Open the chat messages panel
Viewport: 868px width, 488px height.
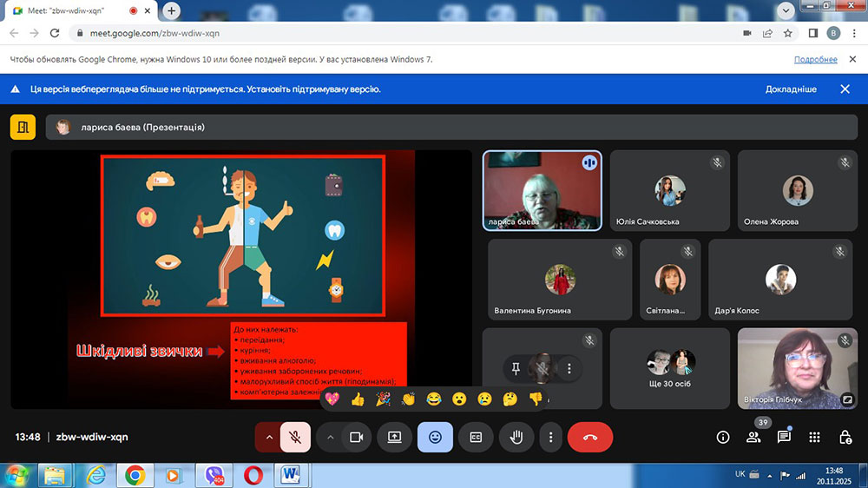click(784, 438)
